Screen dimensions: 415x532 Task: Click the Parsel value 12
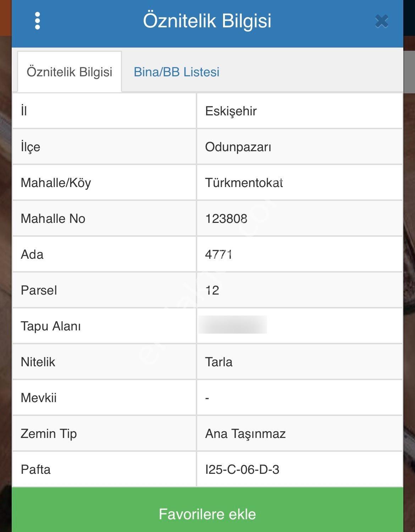212,290
